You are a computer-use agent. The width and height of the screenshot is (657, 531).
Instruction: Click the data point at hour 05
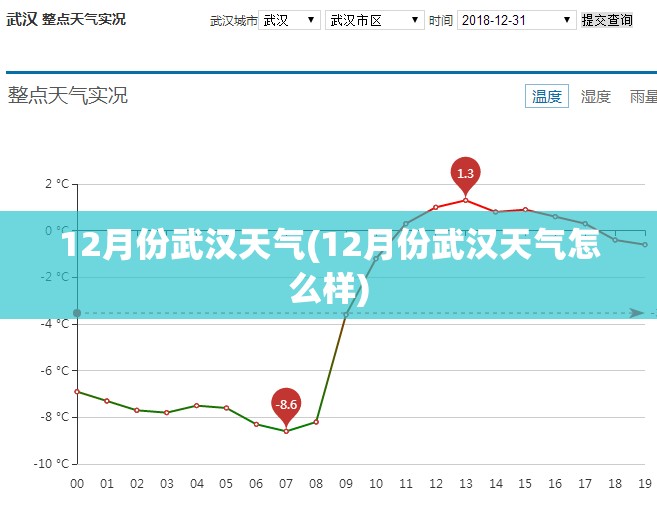point(226,408)
